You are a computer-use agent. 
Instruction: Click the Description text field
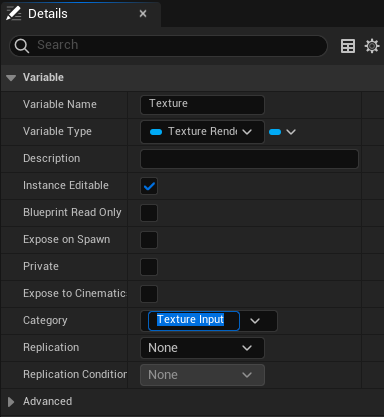249,159
